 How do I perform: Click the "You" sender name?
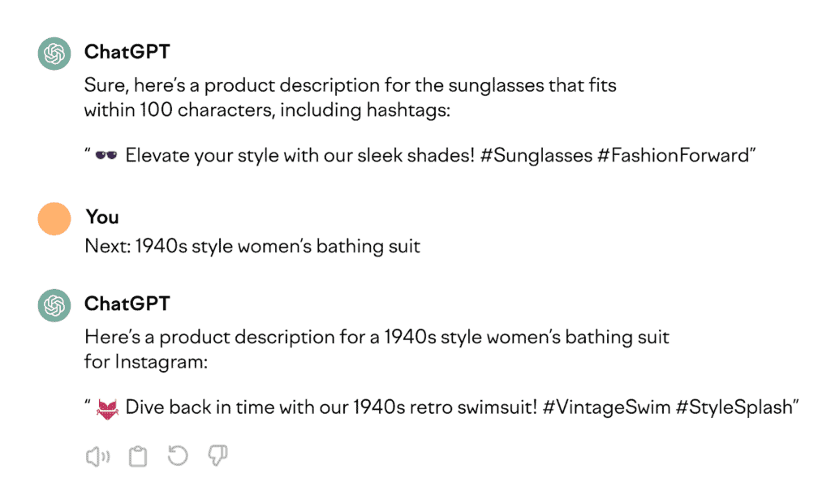click(102, 217)
